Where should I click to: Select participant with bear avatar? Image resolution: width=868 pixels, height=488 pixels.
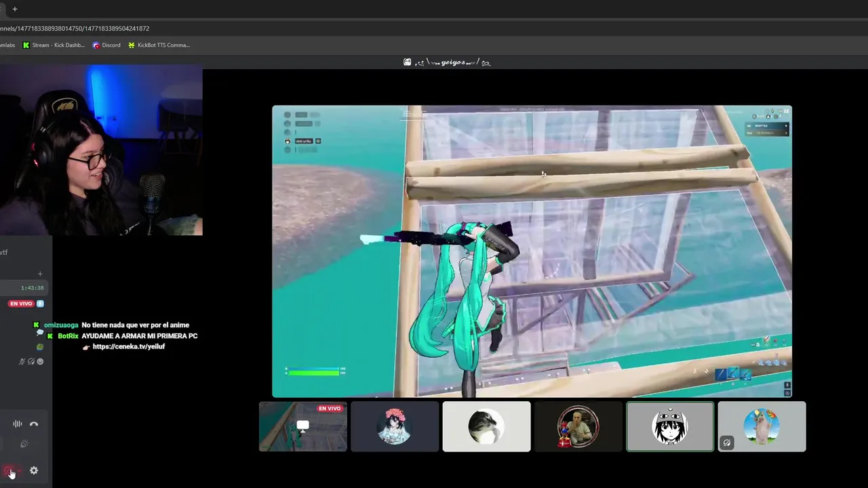[762, 426]
